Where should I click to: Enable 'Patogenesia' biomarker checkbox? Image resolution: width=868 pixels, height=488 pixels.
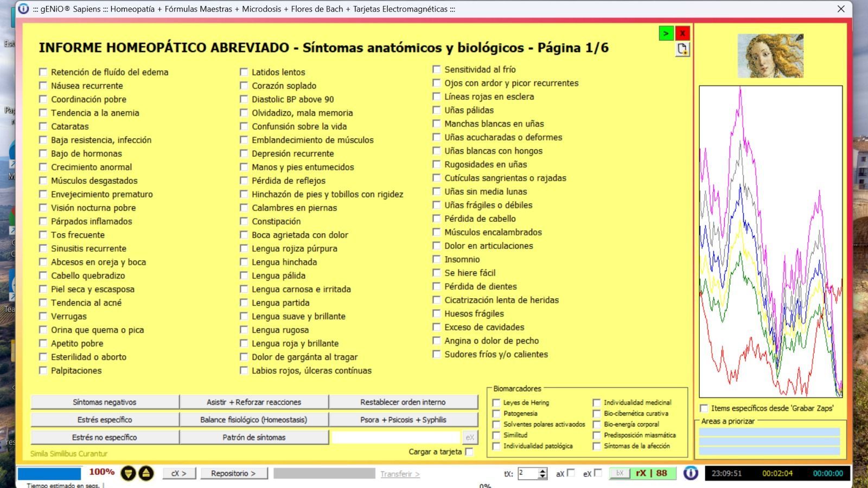(x=496, y=414)
